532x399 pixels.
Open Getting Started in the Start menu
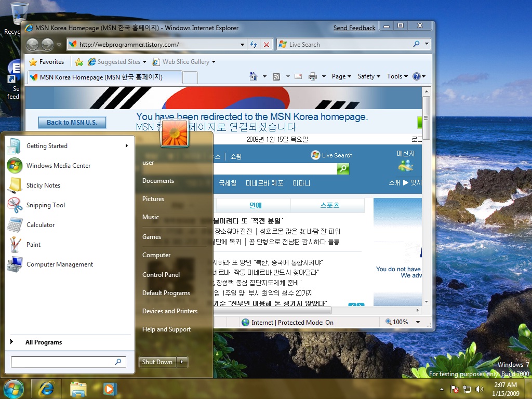click(x=68, y=146)
